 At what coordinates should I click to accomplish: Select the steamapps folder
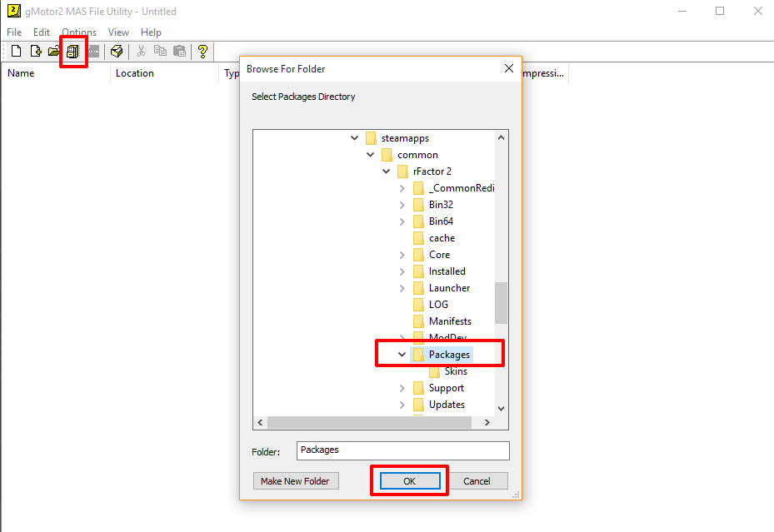(405, 138)
